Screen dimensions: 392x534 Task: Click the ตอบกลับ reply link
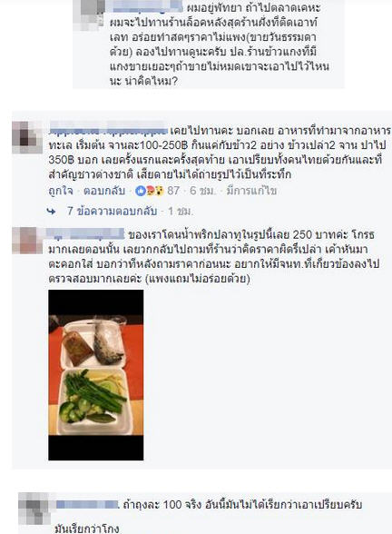104,191
